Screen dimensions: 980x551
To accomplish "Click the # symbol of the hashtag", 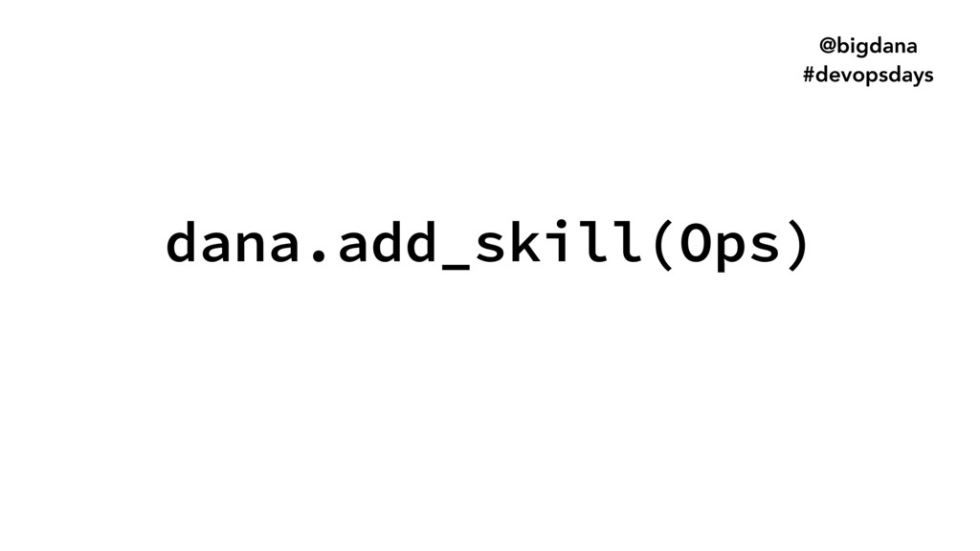I will point(808,75).
